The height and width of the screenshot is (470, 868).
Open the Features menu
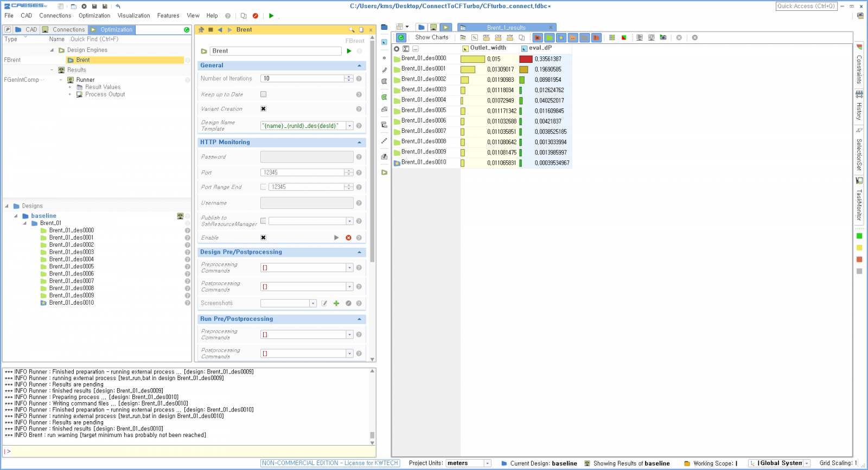168,16
